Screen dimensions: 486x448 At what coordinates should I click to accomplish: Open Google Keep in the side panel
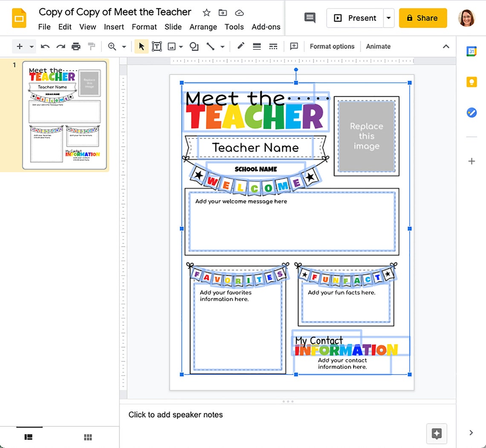pyautogui.click(x=472, y=82)
